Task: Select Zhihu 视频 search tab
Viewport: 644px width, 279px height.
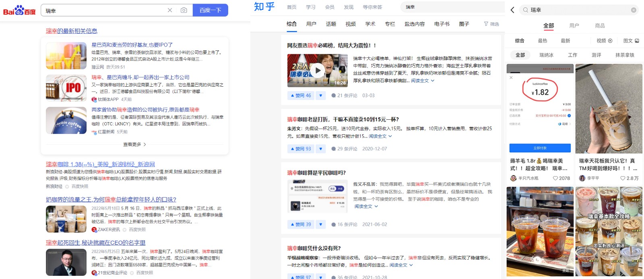Action: tap(351, 24)
